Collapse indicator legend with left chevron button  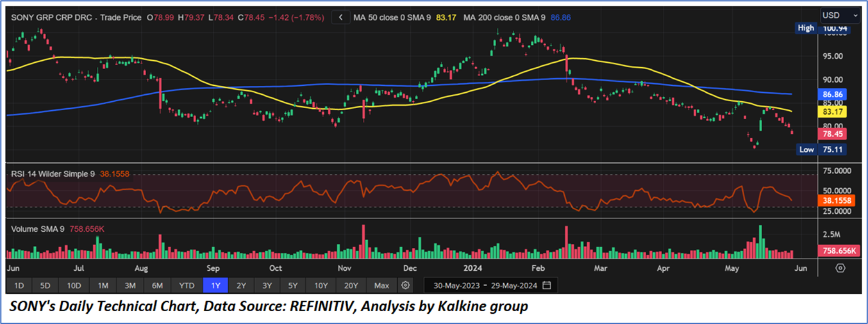[x=340, y=18]
